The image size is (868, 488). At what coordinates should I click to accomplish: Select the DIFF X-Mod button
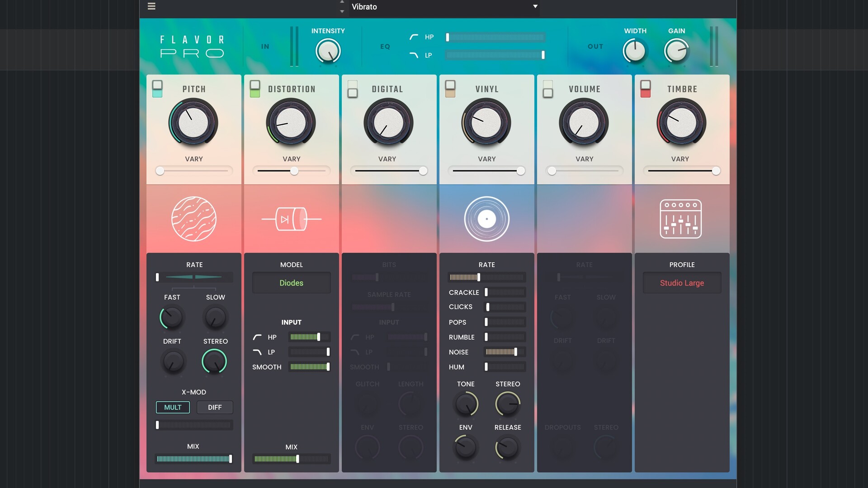tap(215, 407)
